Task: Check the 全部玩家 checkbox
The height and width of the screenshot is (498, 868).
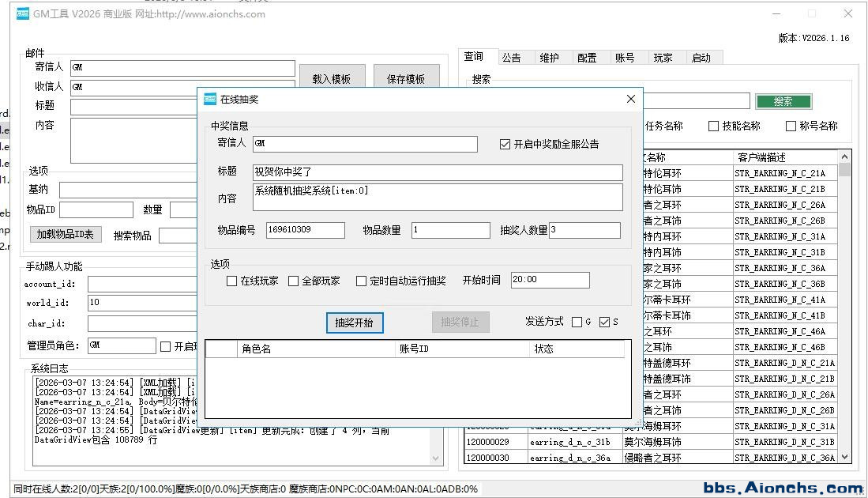Action: coord(293,281)
